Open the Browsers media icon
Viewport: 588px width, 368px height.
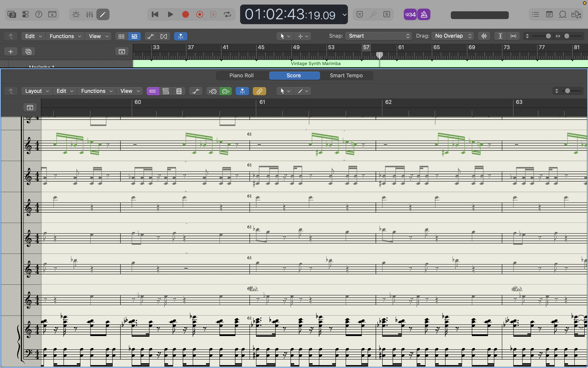coord(576,14)
